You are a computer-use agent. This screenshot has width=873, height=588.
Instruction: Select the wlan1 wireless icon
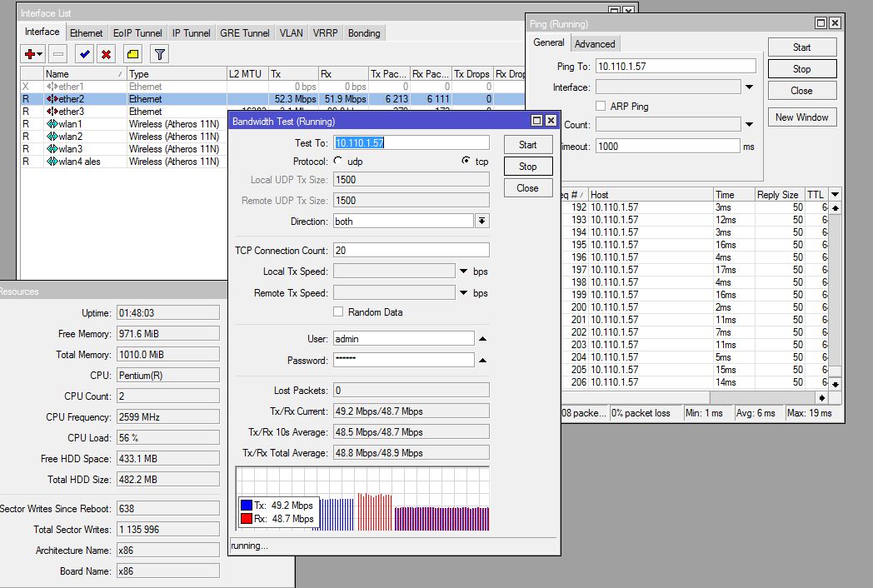coord(52,123)
